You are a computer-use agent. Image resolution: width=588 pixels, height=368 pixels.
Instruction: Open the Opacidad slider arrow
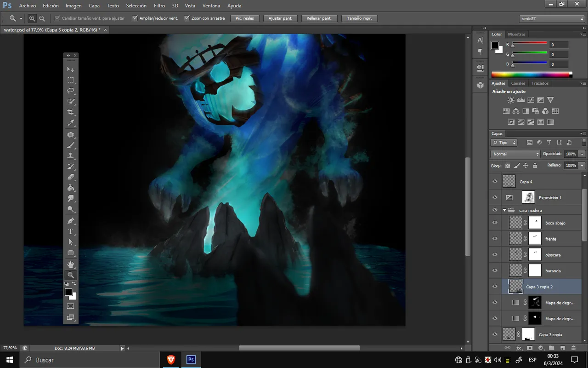pyautogui.click(x=582, y=154)
